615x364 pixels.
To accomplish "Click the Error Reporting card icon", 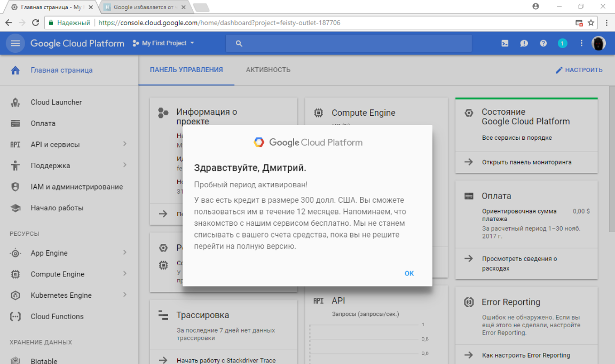I will coord(469,302).
